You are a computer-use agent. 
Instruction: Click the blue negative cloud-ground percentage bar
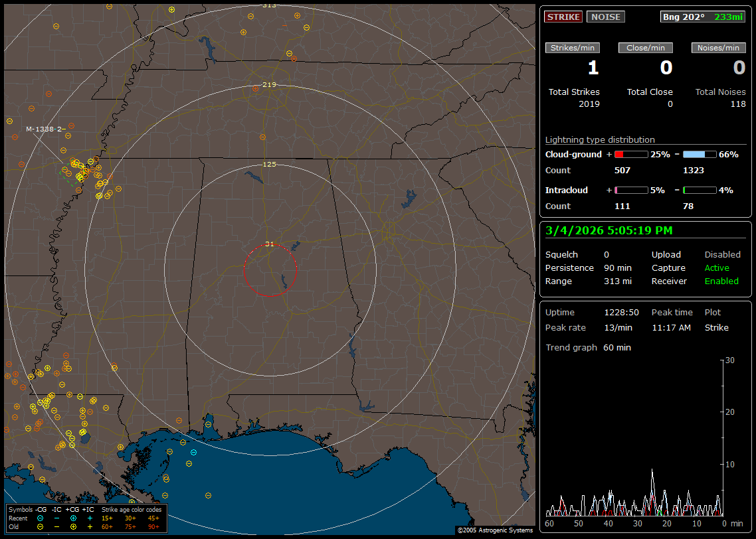700,154
